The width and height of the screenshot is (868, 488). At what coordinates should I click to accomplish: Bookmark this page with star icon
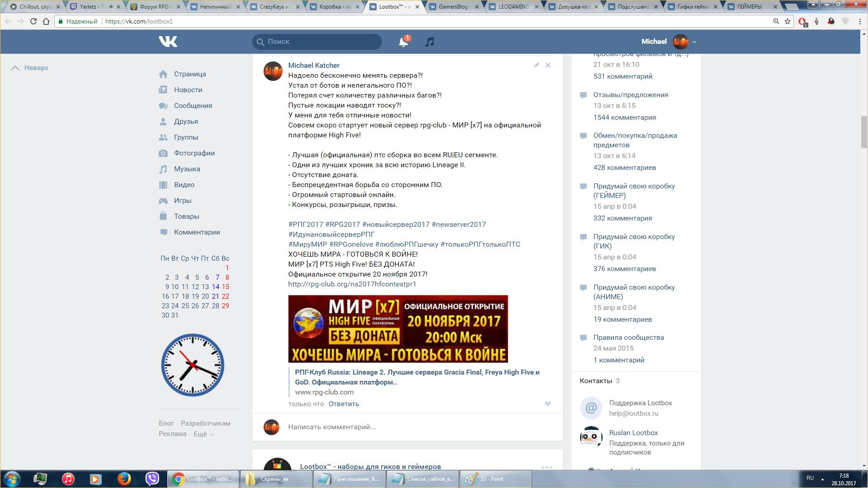click(788, 21)
